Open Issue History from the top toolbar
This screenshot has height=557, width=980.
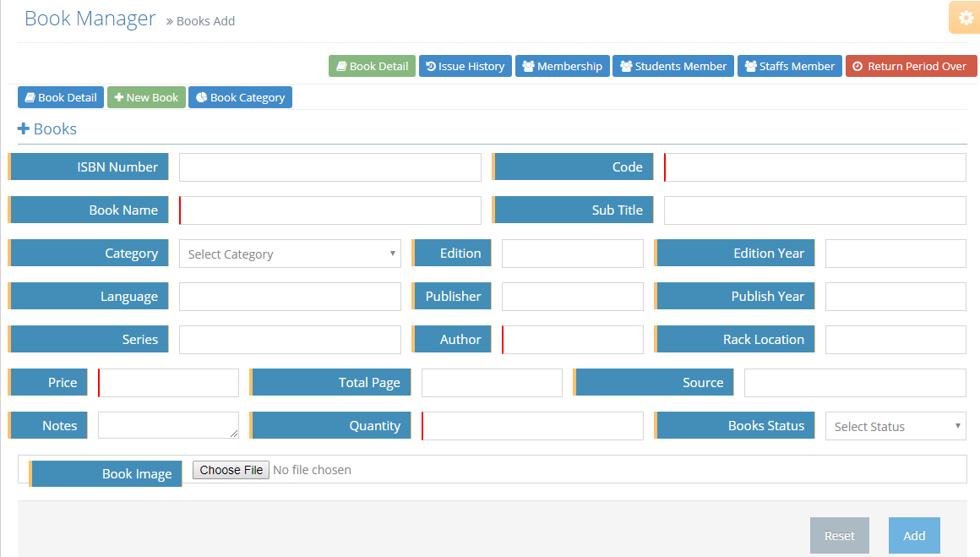(x=465, y=66)
